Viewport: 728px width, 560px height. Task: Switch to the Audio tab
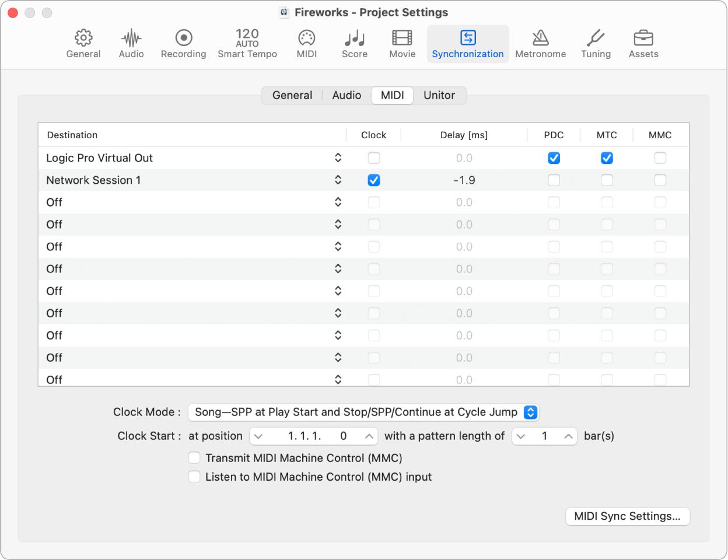click(x=346, y=95)
